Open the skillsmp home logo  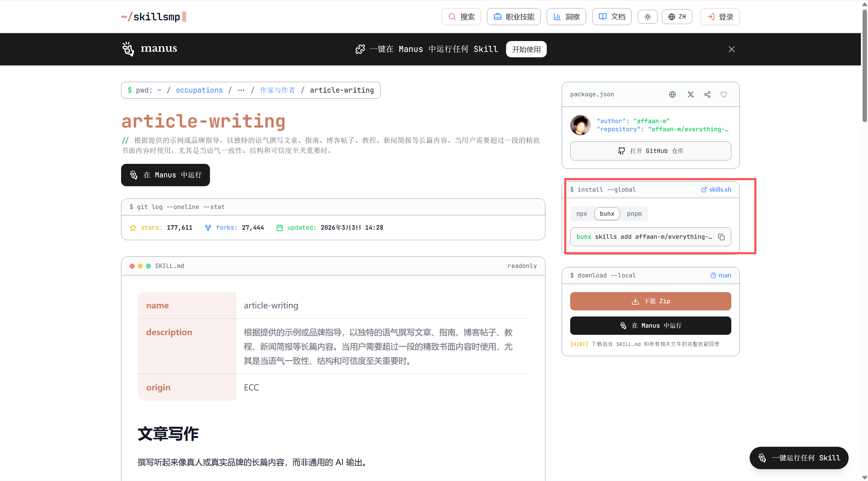pos(154,17)
